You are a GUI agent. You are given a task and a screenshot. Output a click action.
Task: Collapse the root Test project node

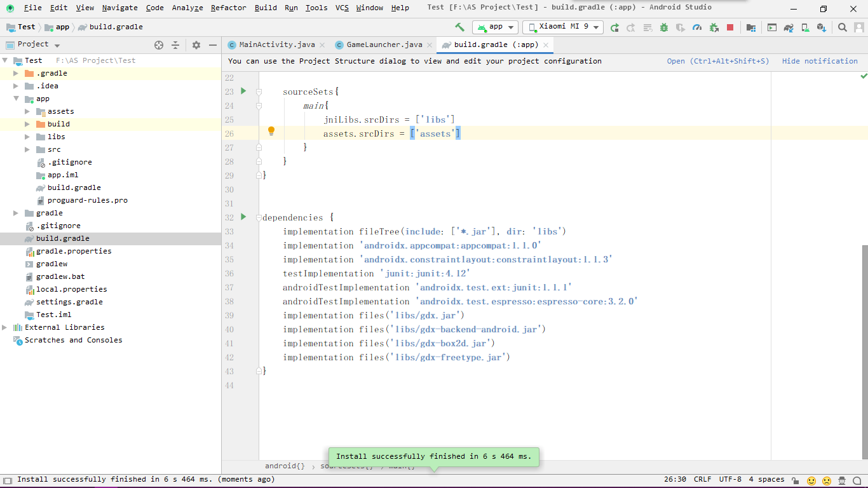click(4, 60)
